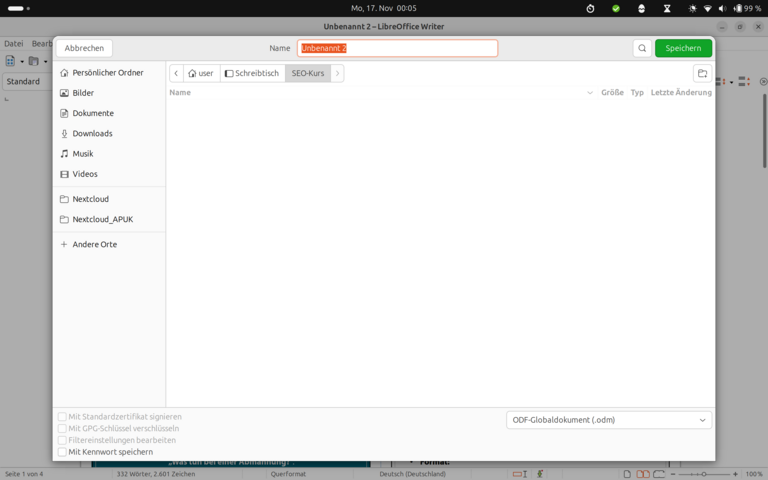Open Downloads in the sidebar

pyautogui.click(x=92, y=133)
